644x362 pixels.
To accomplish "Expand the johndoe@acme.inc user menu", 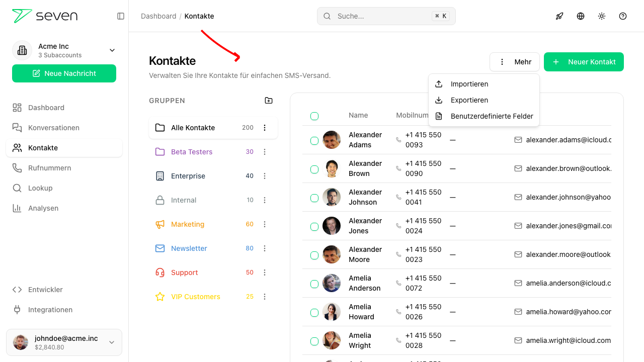I will click(112, 342).
